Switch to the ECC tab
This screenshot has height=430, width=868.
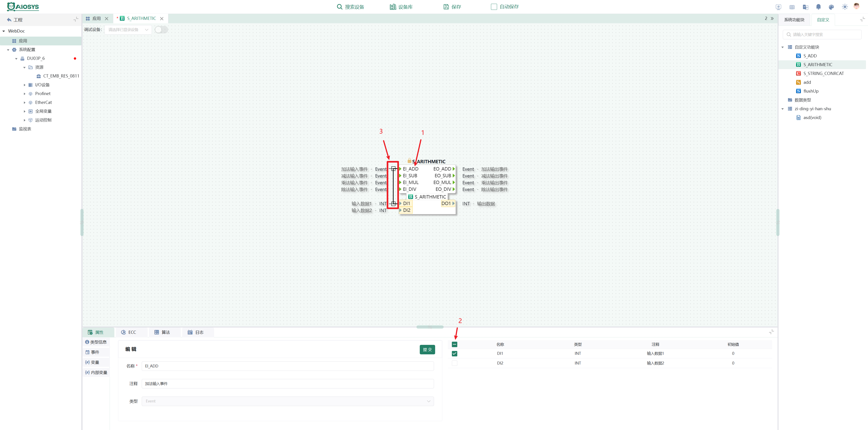coord(132,332)
